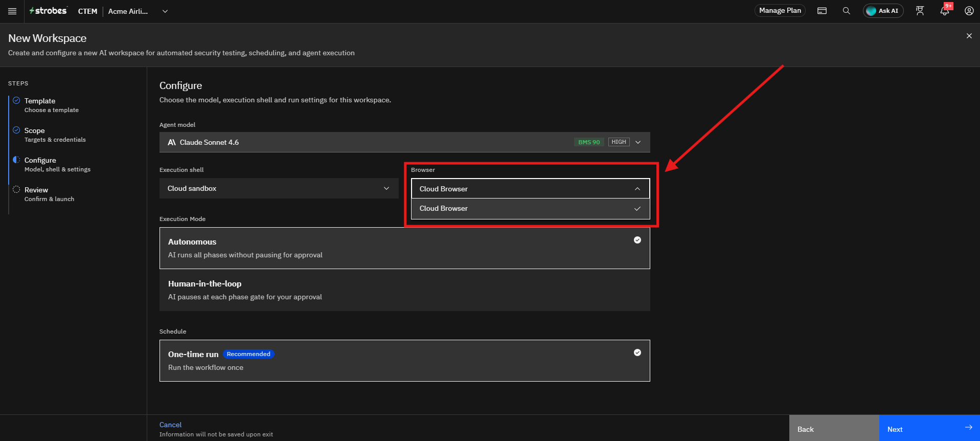Click the Strobes logo

[48, 11]
